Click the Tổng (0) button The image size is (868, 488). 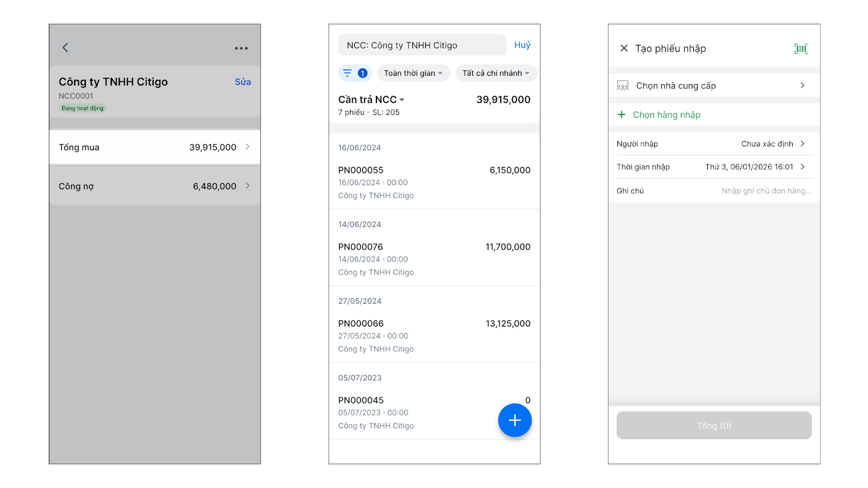(x=714, y=426)
